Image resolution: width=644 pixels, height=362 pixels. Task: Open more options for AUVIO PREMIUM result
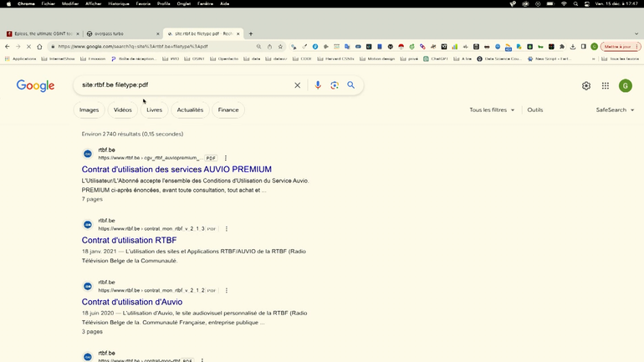[x=226, y=158]
